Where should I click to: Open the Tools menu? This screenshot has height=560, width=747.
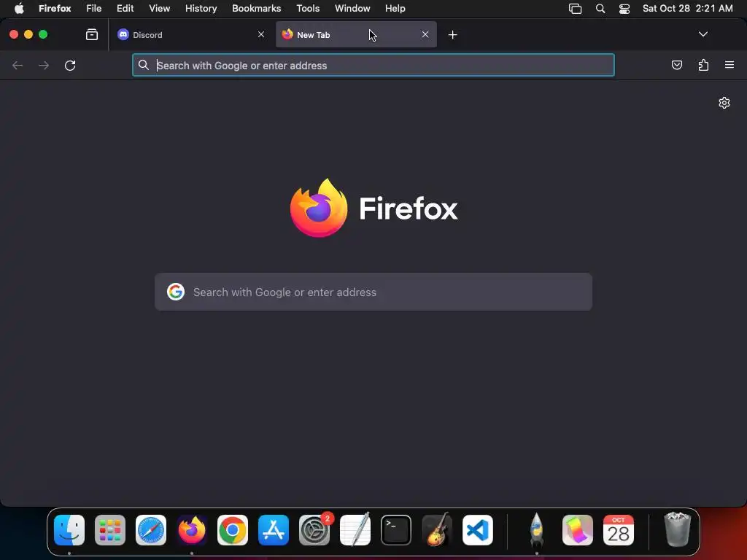pyautogui.click(x=308, y=8)
